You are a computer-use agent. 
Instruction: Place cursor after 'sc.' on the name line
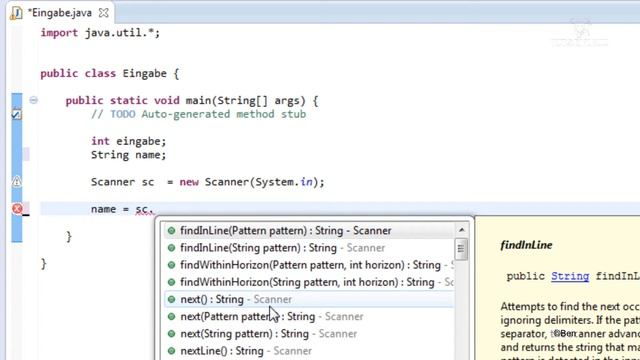click(x=155, y=209)
